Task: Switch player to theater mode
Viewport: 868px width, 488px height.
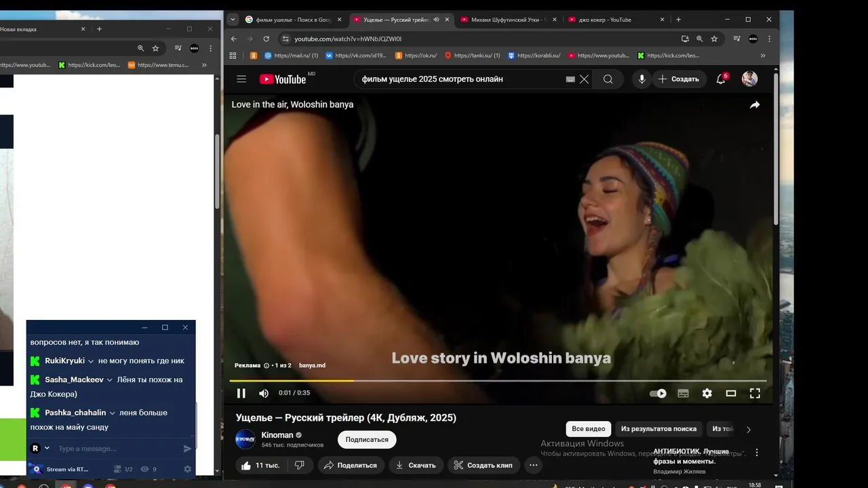Action: 731,393
